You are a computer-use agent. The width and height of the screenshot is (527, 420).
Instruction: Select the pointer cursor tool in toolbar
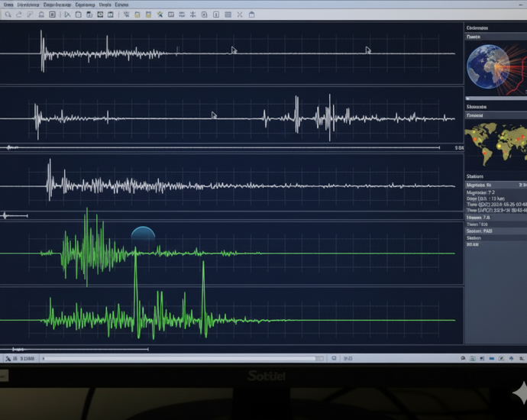tap(66, 15)
